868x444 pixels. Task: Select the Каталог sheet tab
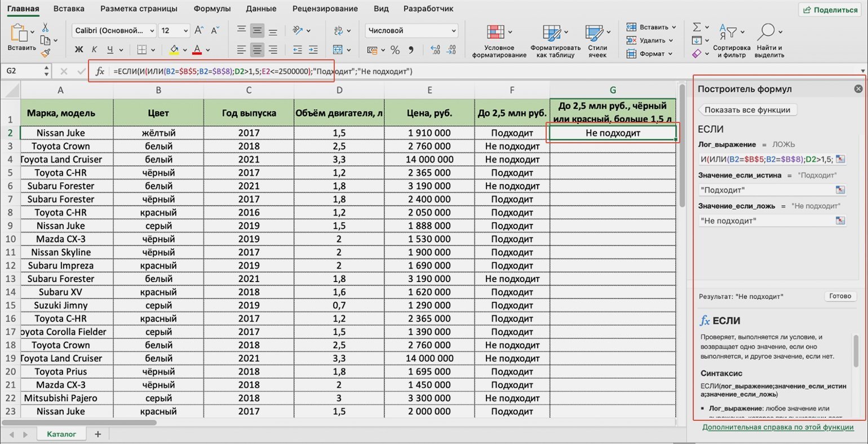[x=61, y=434]
